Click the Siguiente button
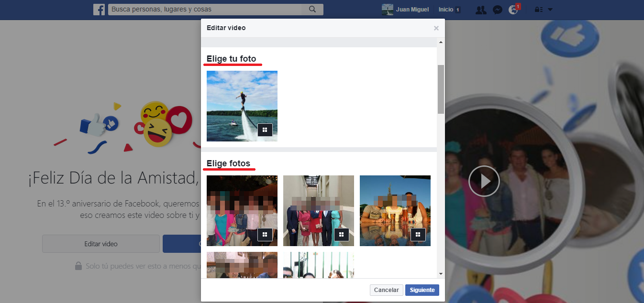644x303 pixels. pos(422,290)
